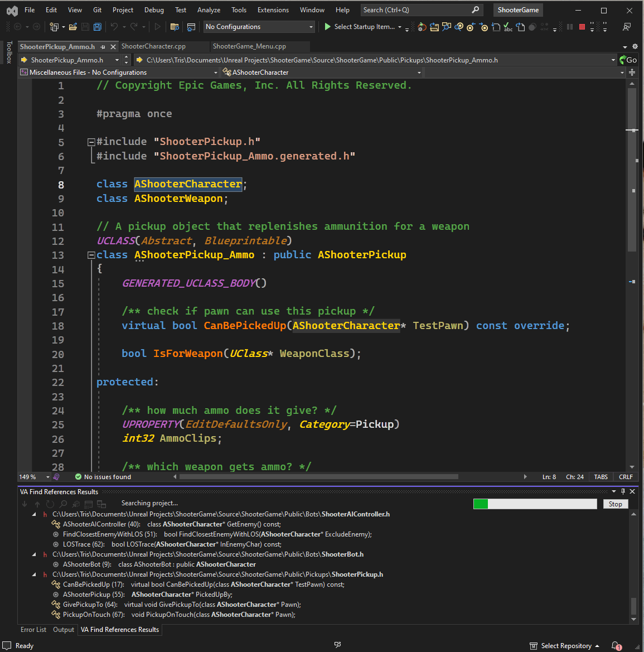Collapse the ShooterAIController.h results node

[34, 514]
